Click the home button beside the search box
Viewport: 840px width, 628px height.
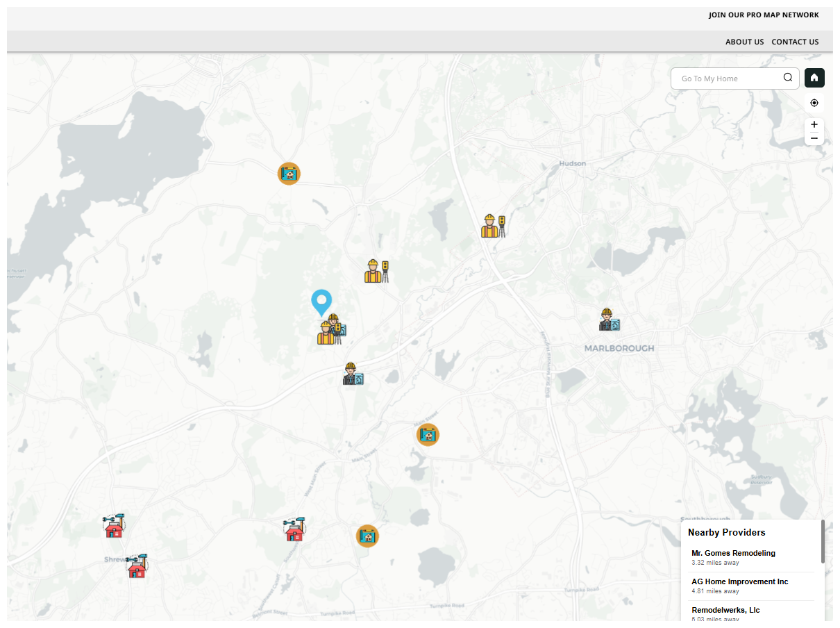[814, 78]
